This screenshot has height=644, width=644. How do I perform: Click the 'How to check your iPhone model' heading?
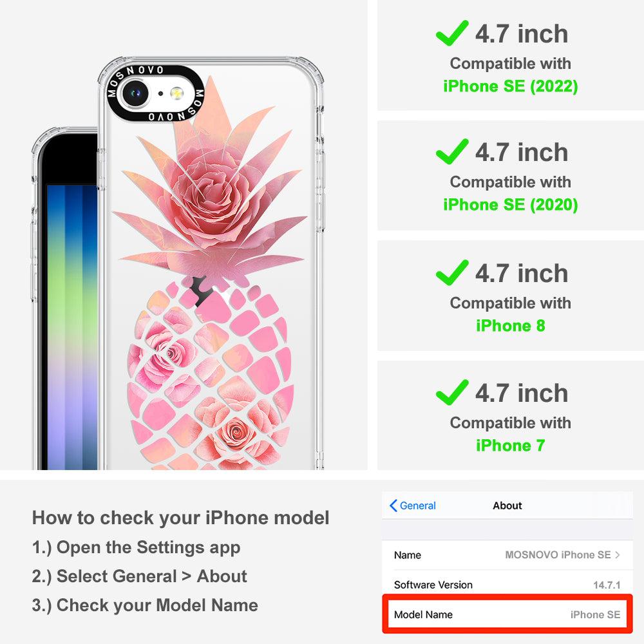(181, 518)
